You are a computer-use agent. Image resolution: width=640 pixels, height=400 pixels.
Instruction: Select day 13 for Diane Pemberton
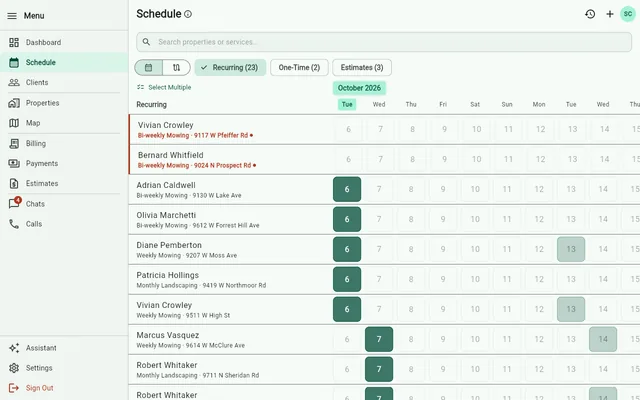click(571, 249)
